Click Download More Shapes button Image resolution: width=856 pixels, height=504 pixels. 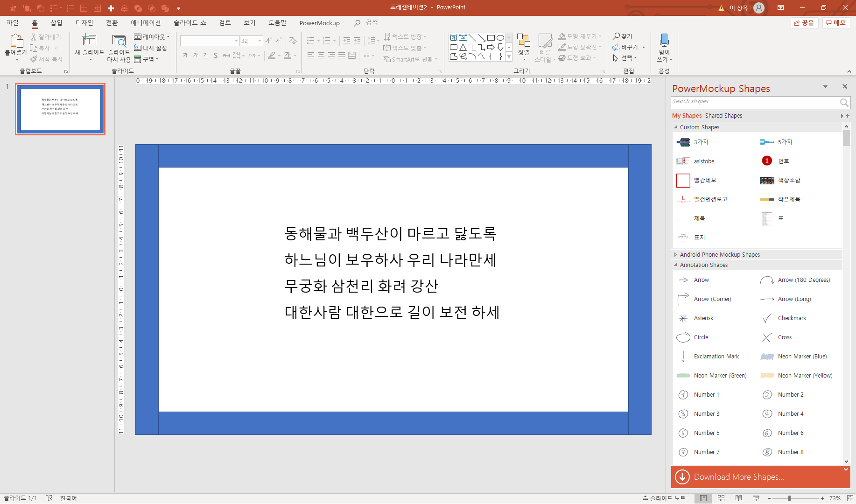coord(760,477)
